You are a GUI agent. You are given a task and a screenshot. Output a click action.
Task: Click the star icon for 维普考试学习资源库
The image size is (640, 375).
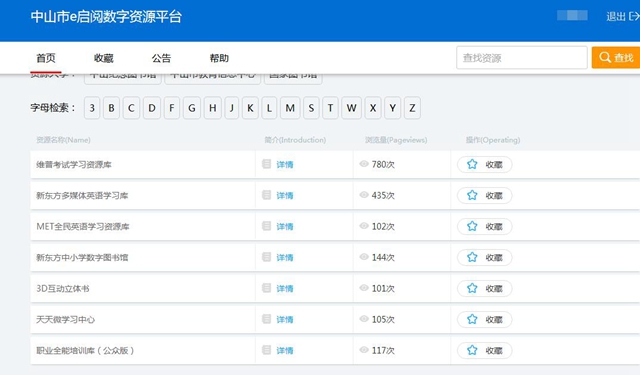coord(472,164)
